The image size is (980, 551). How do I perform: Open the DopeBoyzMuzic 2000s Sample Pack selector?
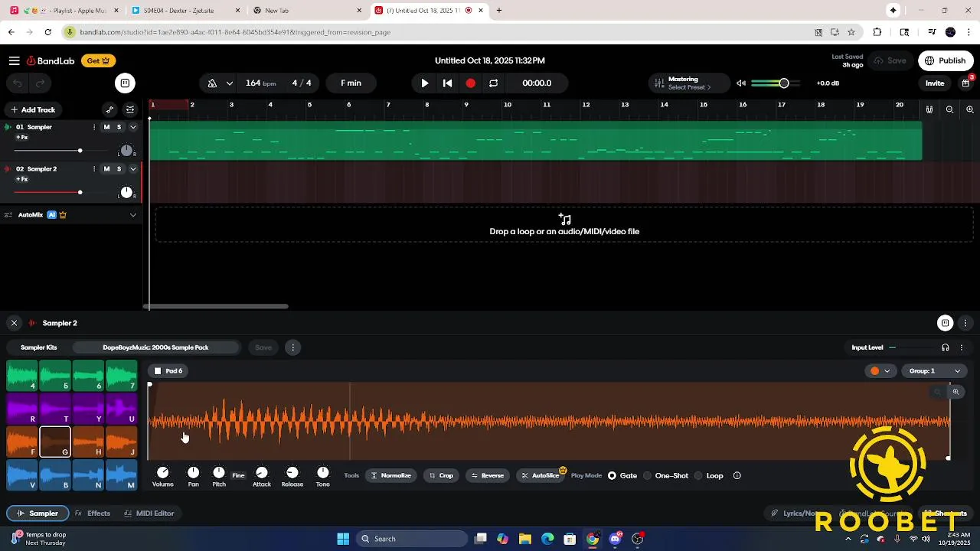coord(156,347)
